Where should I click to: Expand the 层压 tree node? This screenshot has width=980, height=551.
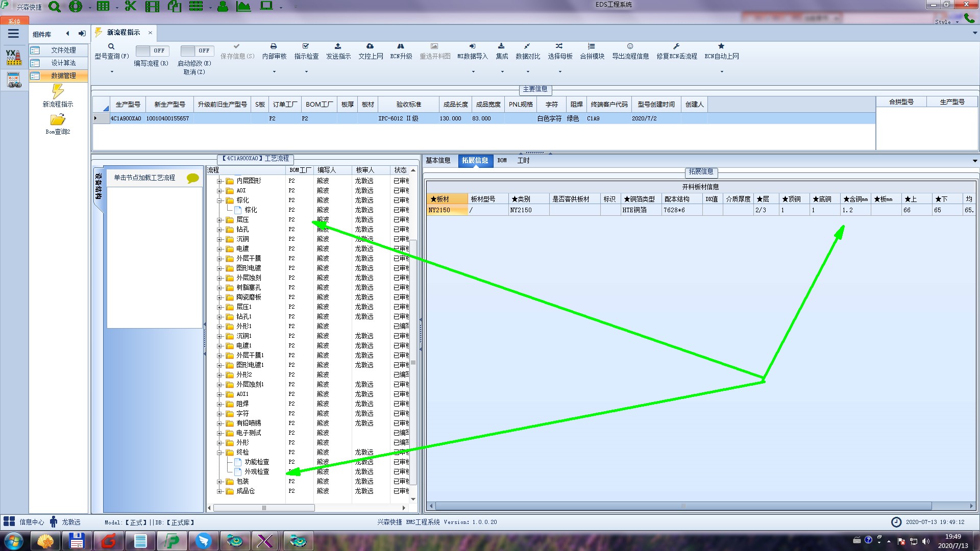click(219, 220)
